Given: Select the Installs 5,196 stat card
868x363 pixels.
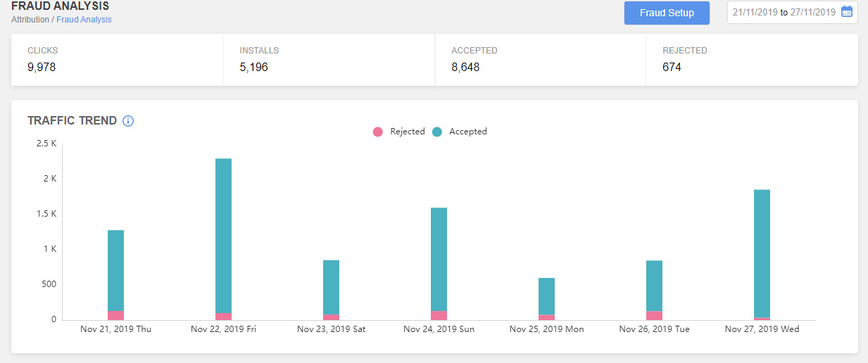Looking at the screenshot, I should pyautogui.click(x=329, y=60).
